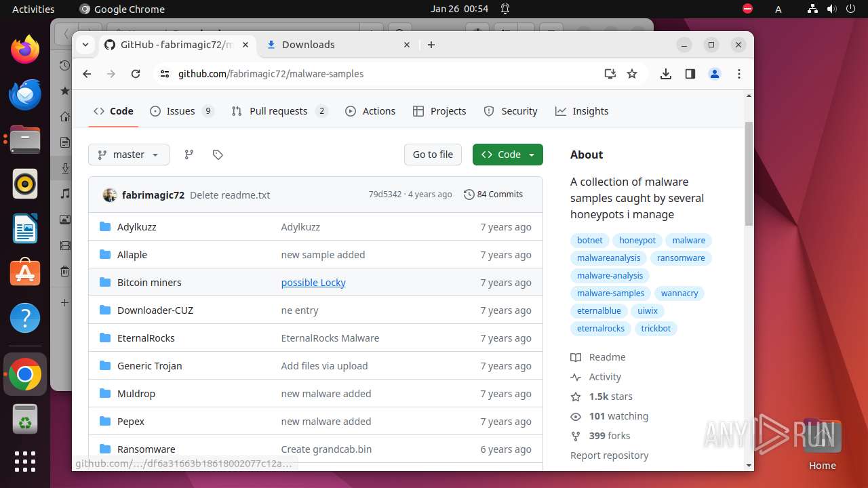Open Files from the dock
868x488 pixels.
(25, 140)
